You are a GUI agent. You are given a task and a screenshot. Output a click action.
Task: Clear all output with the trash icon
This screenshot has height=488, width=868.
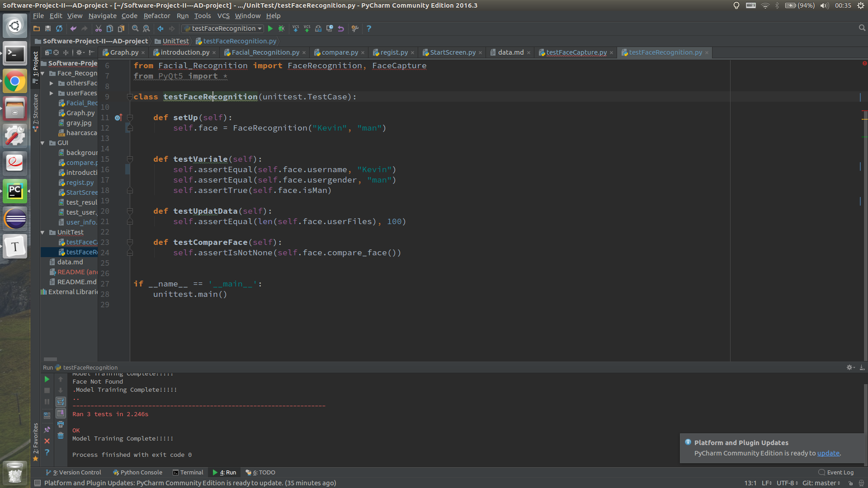click(61, 436)
